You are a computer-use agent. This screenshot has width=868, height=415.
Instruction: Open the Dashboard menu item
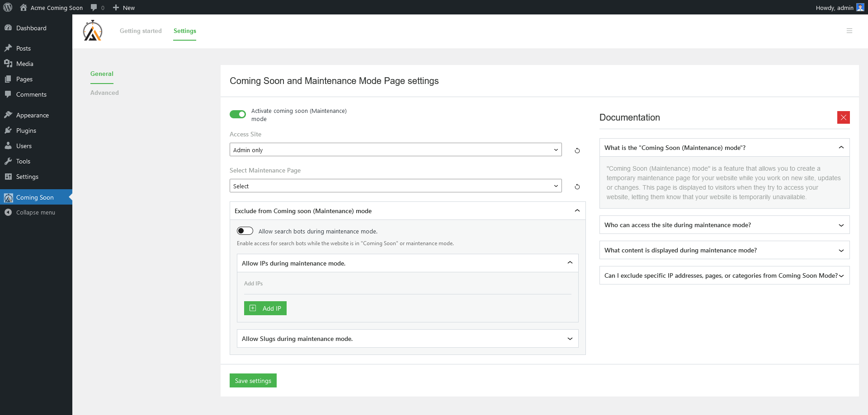click(x=36, y=28)
